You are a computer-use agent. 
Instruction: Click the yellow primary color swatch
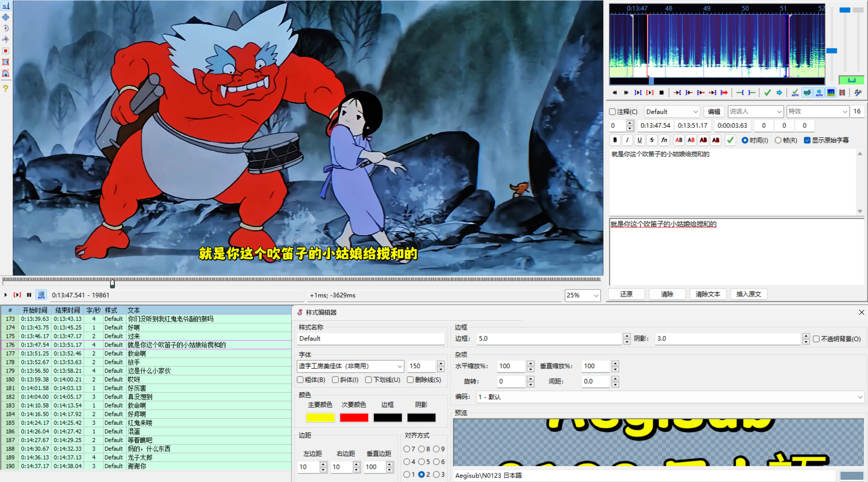tap(320, 417)
